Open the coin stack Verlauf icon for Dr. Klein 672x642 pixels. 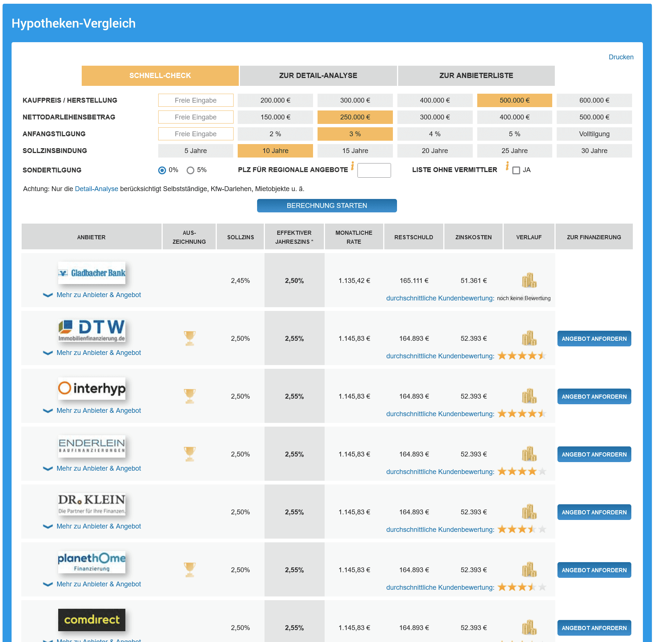tap(529, 512)
